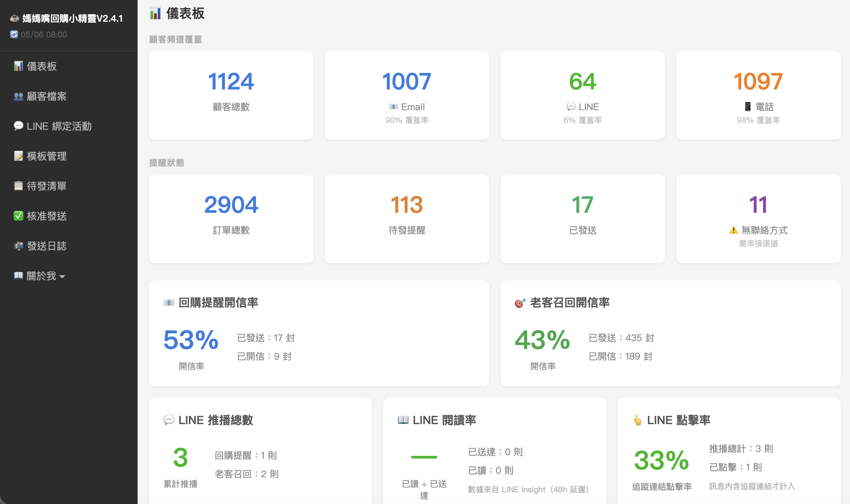
Task: Click the 1097 電話 coverage card
Action: (758, 95)
